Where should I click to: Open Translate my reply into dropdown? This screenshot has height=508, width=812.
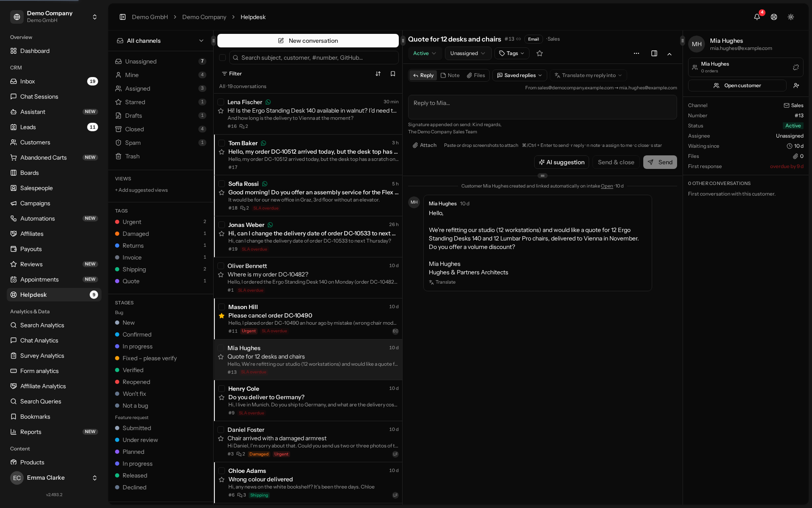point(588,75)
